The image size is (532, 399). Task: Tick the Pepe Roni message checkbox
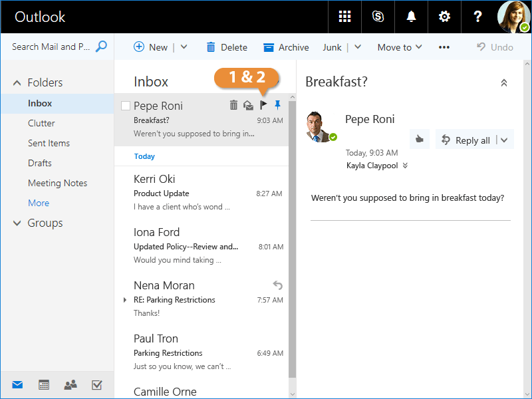point(126,106)
